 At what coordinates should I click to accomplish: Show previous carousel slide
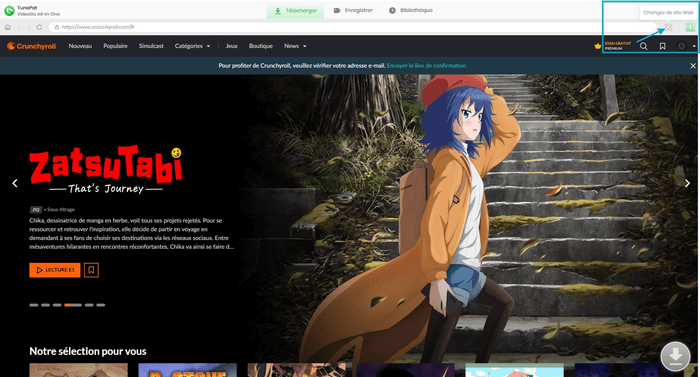(x=15, y=183)
